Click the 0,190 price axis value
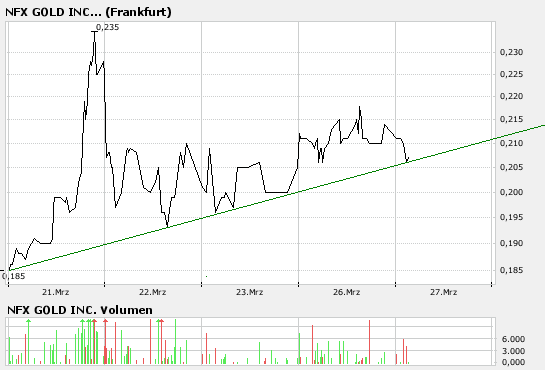 (x=511, y=243)
